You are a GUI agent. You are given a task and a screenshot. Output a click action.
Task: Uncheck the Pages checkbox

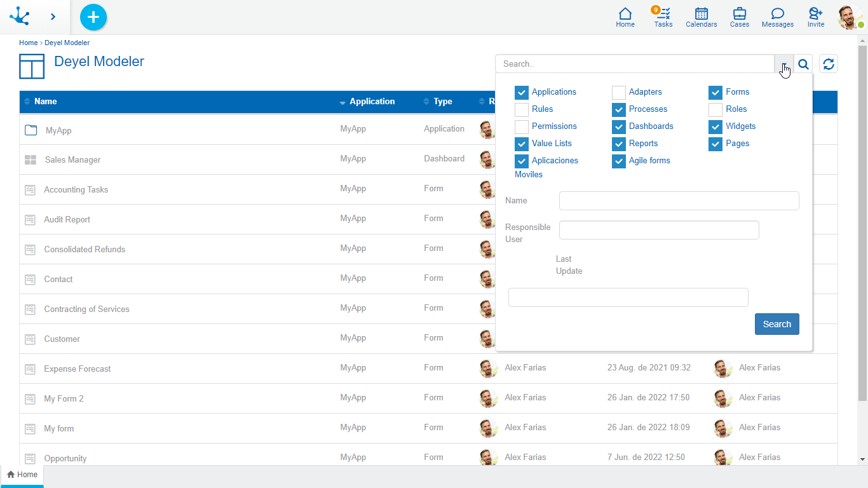click(715, 144)
